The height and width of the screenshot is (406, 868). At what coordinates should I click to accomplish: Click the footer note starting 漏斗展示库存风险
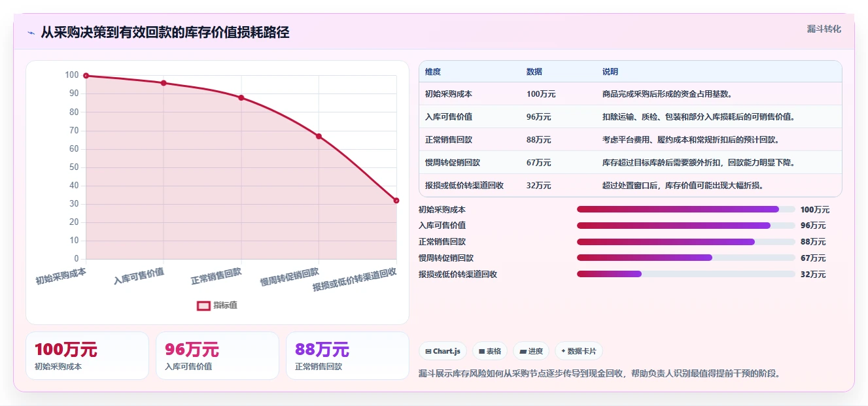pos(599,374)
